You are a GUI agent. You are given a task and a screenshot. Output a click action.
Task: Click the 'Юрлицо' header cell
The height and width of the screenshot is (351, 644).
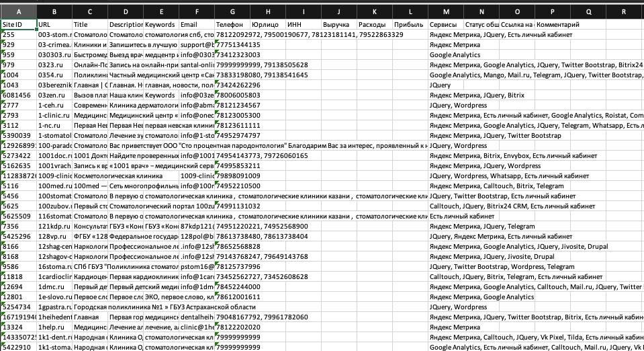pos(268,25)
